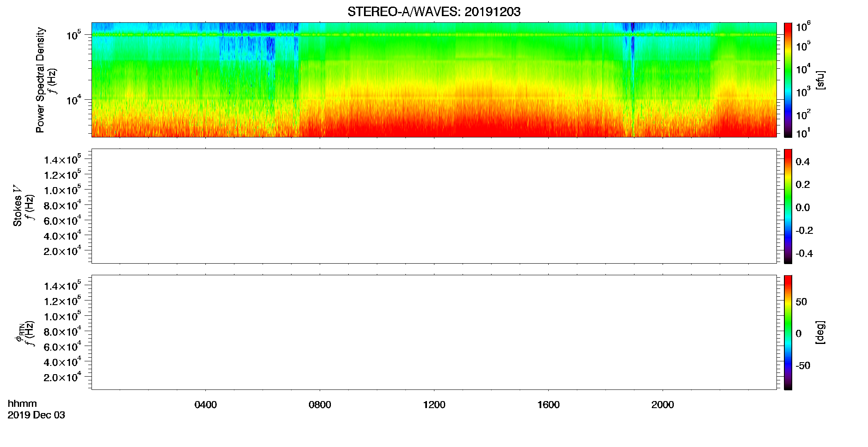This screenshot has width=868, height=447.
Task: Click the -0.4 label on Stokes colorbar
Action: coord(804,254)
